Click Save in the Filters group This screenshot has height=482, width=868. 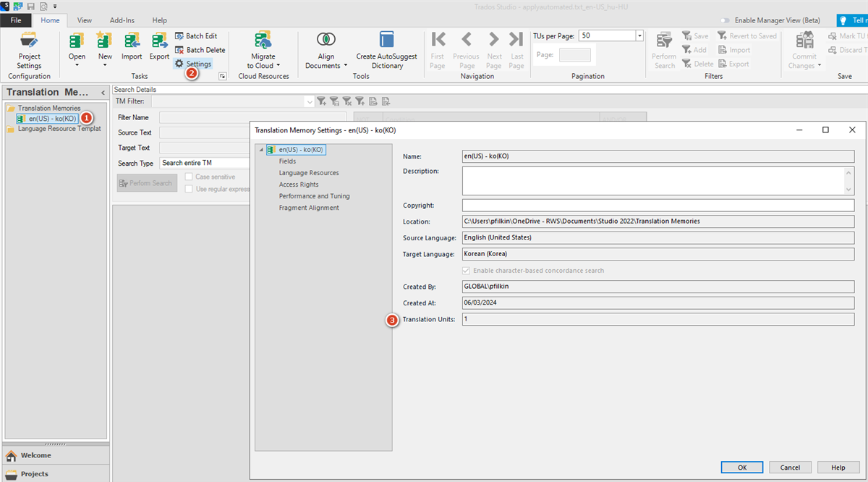pyautogui.click(x=695, y=36)
